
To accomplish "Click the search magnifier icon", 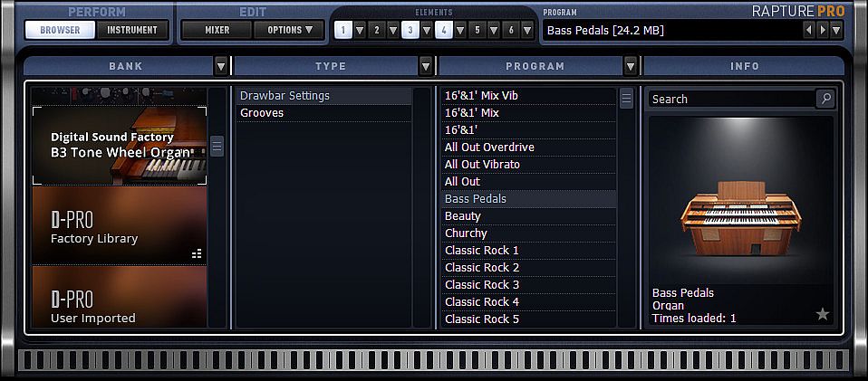I will pyautogui.click(x=825, y=99).
